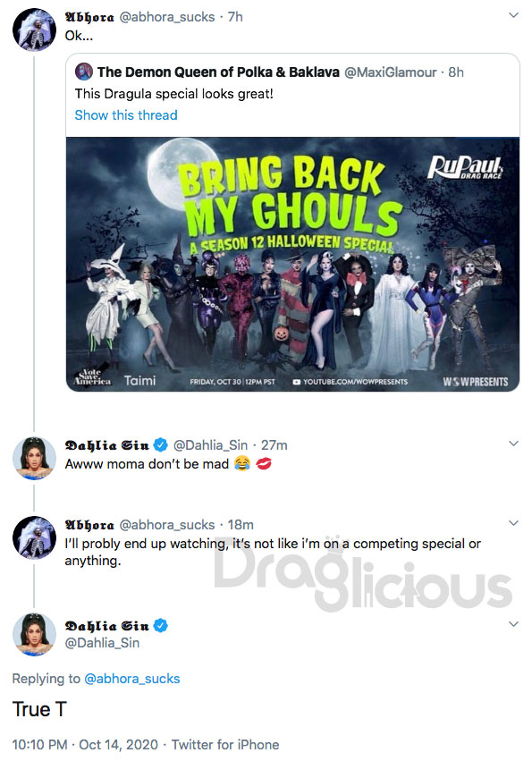Screen dimensions: 532x761
Task: Click verified badge beside Dahlia Sin 27m reply
Action: (161, 444)
